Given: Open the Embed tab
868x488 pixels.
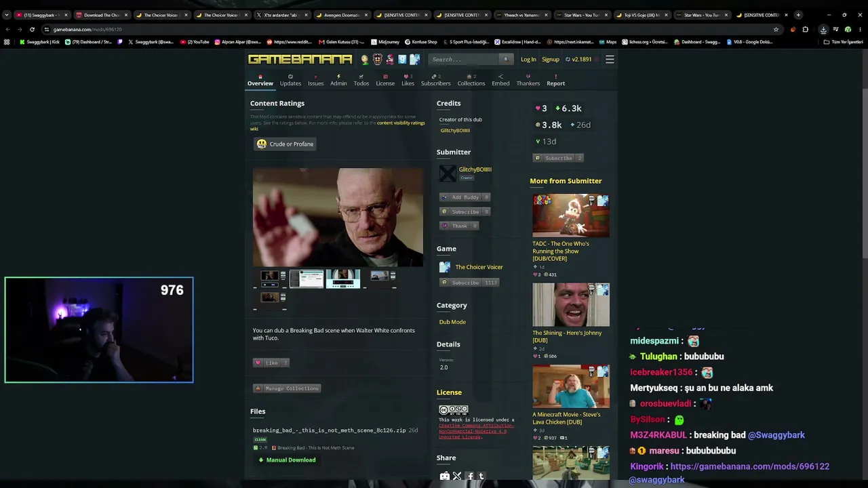Looking at the screenshot, I should [500, 81].
